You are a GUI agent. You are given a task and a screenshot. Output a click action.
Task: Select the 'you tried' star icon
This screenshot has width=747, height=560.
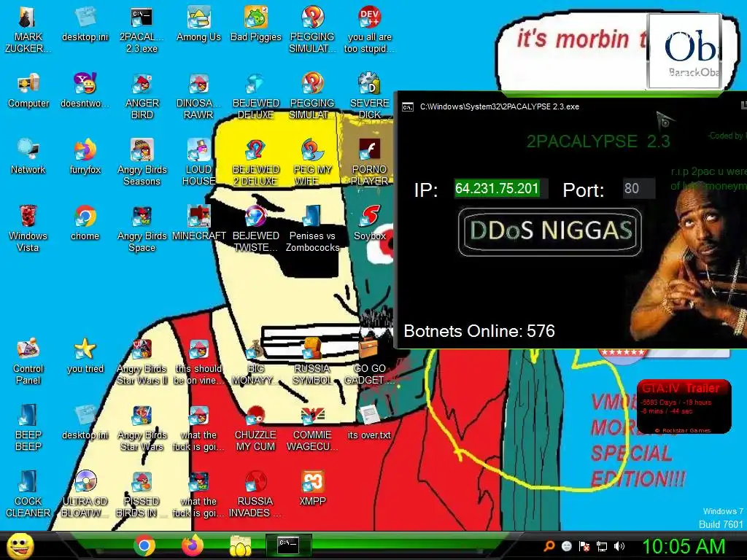(85, 355)
